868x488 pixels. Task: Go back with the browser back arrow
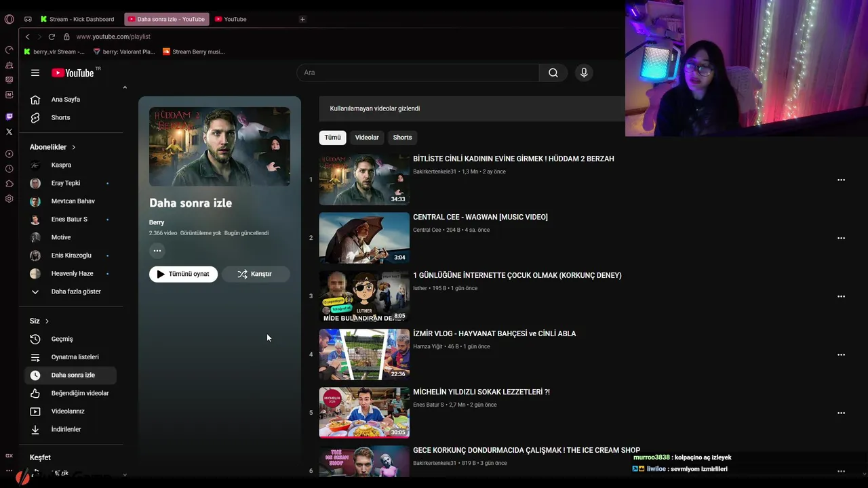(27, 37)
